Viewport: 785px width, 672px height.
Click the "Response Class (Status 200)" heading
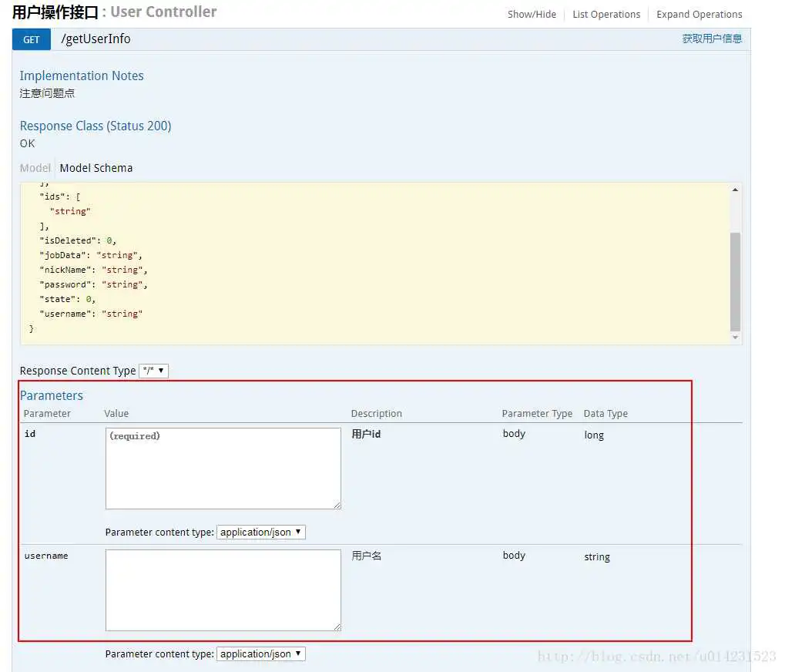[x=96, y=126]
